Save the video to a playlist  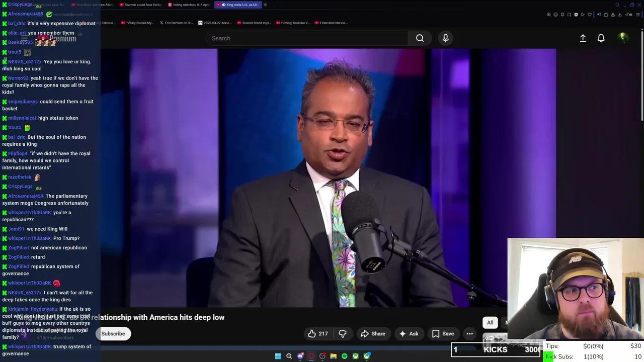[443, 334]
